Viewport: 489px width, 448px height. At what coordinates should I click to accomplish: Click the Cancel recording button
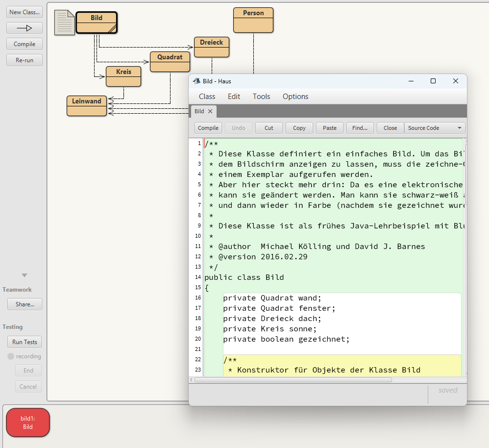click(28, 387)
